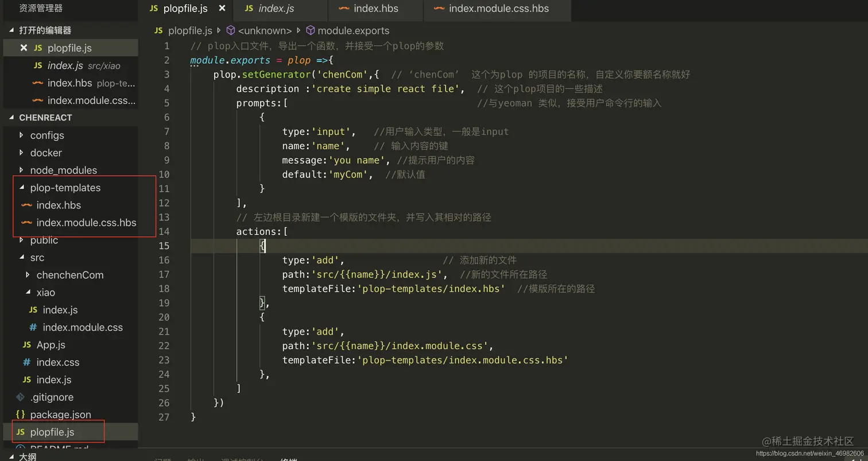Click the JS icon beside App.js
The width and height of the screenshot is (868, 461).
pos(26,345)
